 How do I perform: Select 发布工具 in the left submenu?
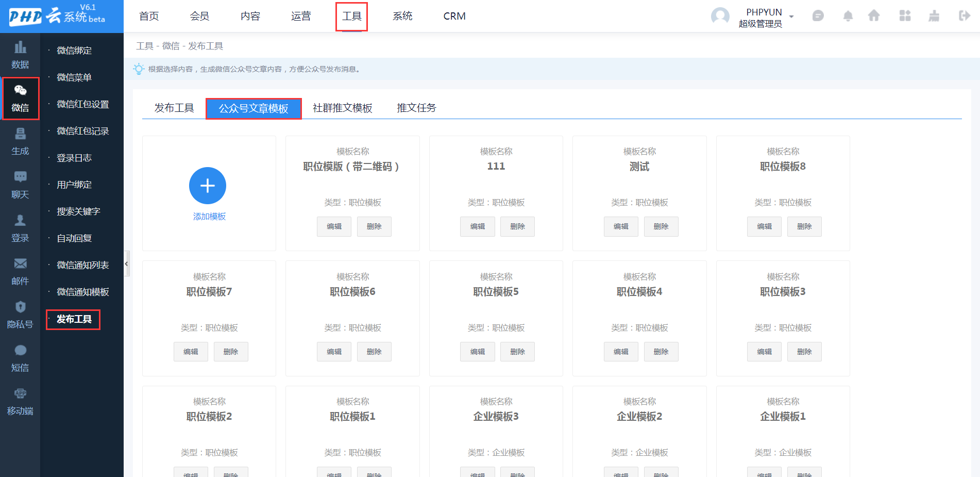pyautogui.click(x=73, y=319)
